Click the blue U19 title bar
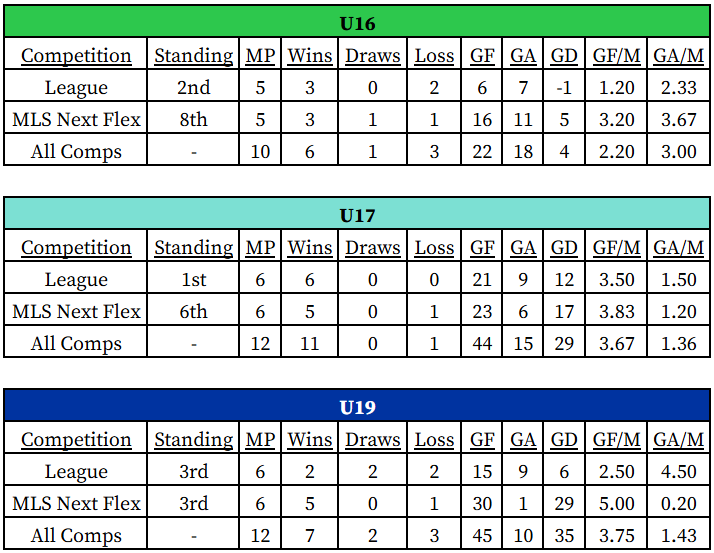The width and height of the screenshot is (714, 553). (357, 408)
